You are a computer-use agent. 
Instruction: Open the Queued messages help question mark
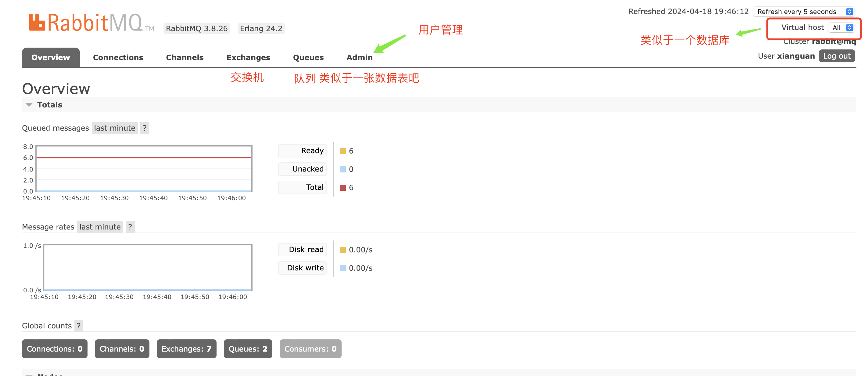tap(145, 128)
